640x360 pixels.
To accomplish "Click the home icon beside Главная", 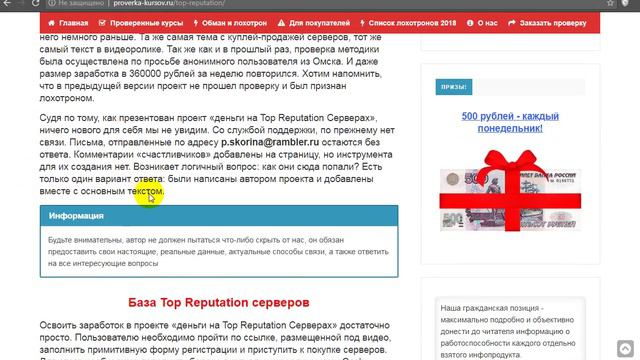I will coord(51,23).
